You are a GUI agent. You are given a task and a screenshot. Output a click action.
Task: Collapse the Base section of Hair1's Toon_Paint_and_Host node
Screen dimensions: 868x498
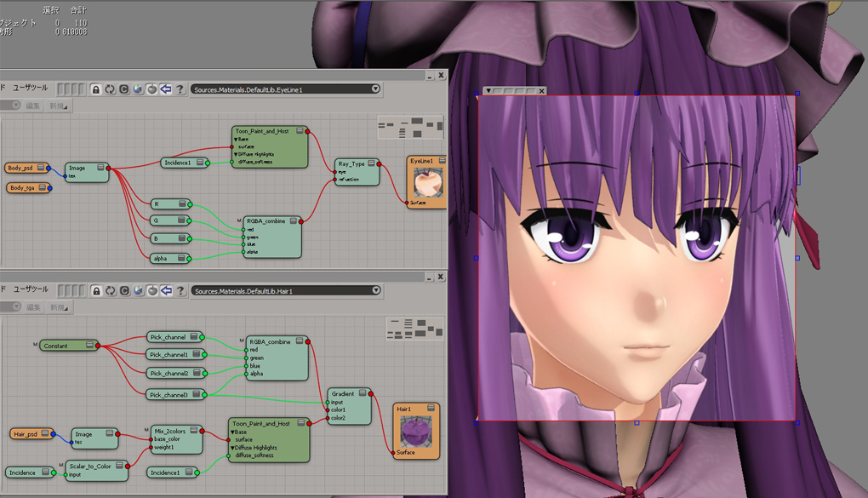(x=232, y=432)
